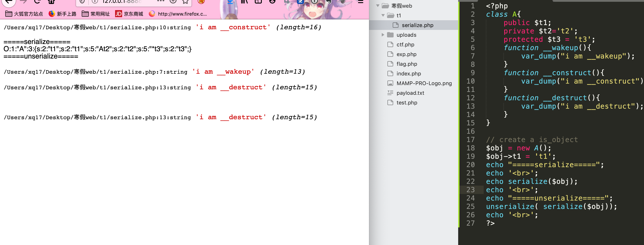
Task: Open ctf.php file
Action: (405, 45)
